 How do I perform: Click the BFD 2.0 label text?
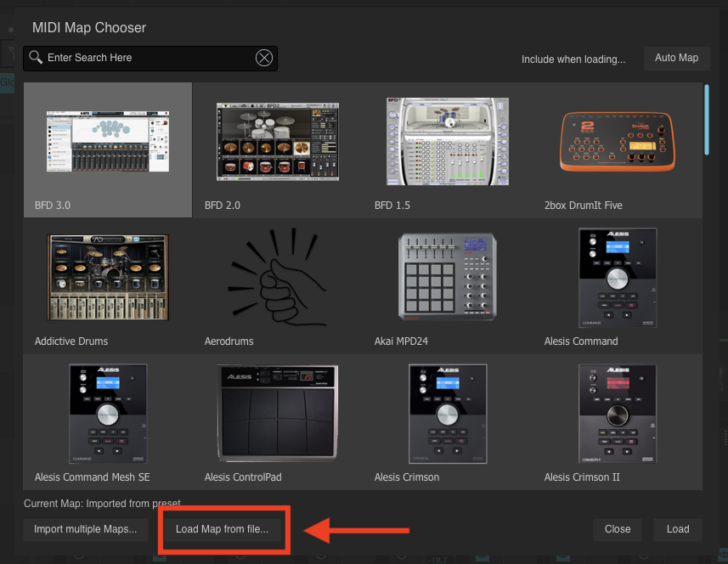point(223,206)
